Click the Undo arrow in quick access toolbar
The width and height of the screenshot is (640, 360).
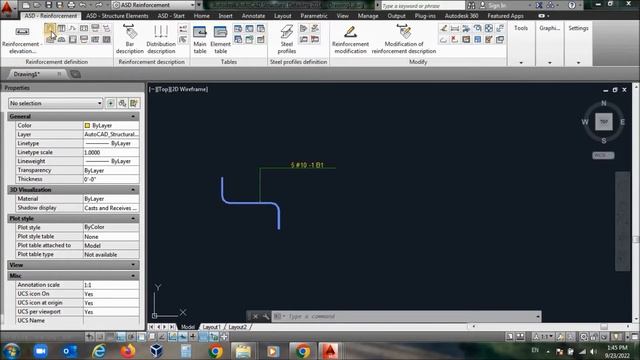[x=82, y=5]
